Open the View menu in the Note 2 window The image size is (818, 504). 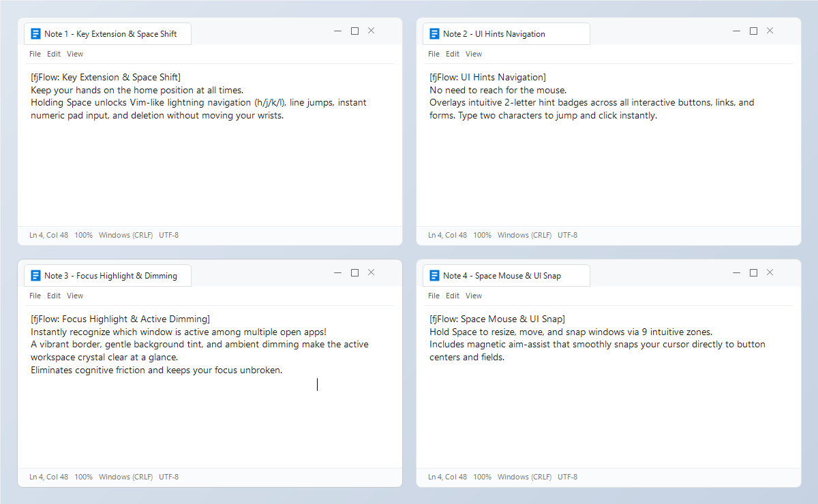[474, 54]
